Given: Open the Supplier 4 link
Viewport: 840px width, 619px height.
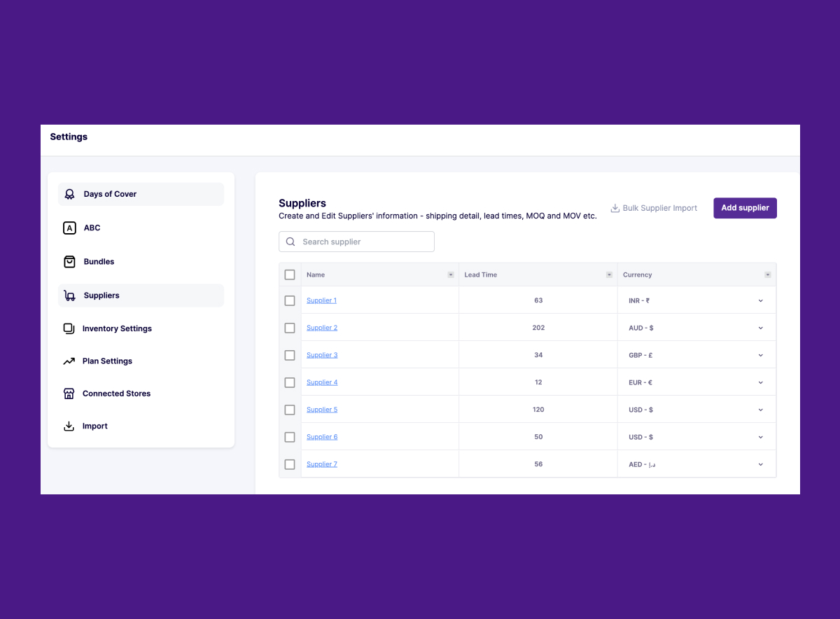Looking at the screenshot, I should coord(322,382).
